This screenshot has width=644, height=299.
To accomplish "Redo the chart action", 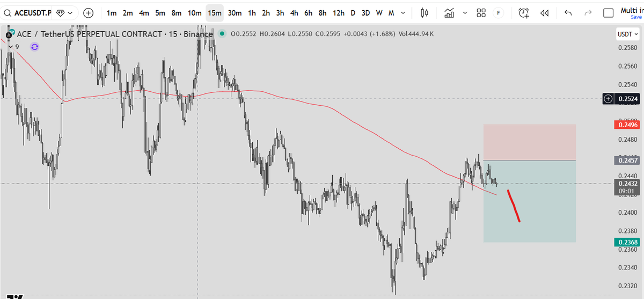I will [x=587, y=12].
